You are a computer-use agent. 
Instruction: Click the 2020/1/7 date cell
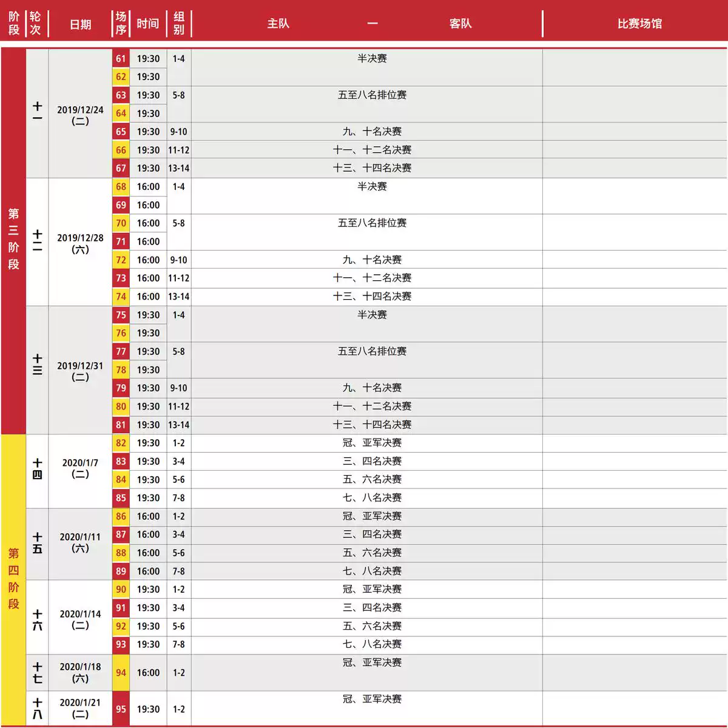pyautogui.click(x=80, y=468)
